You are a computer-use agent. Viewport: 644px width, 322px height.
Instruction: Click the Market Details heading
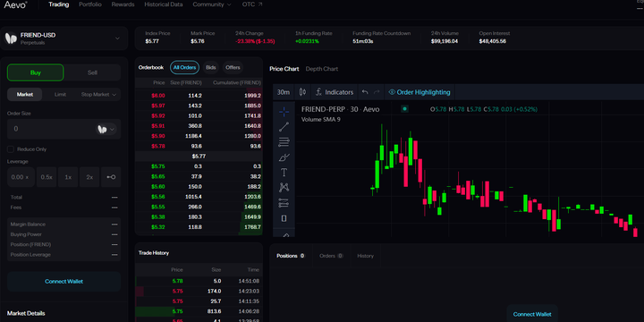pos(26,313)
